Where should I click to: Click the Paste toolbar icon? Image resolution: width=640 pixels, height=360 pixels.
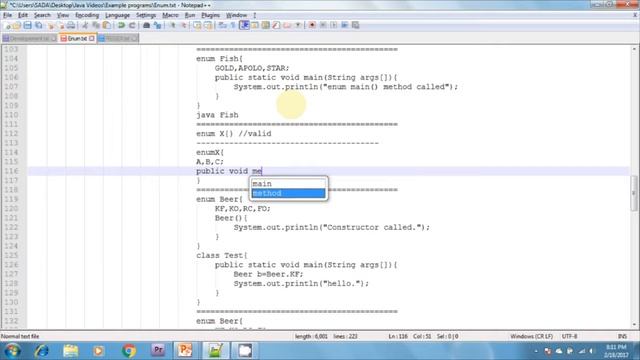pyautogui.click(x=106, y=25)
